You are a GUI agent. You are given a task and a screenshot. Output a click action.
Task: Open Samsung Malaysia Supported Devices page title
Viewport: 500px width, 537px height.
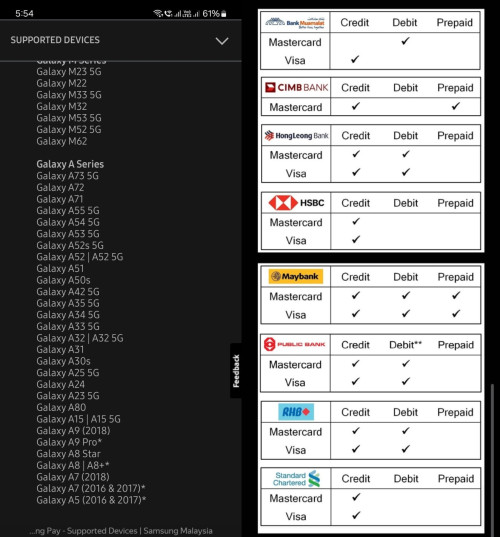pos(121,531)
